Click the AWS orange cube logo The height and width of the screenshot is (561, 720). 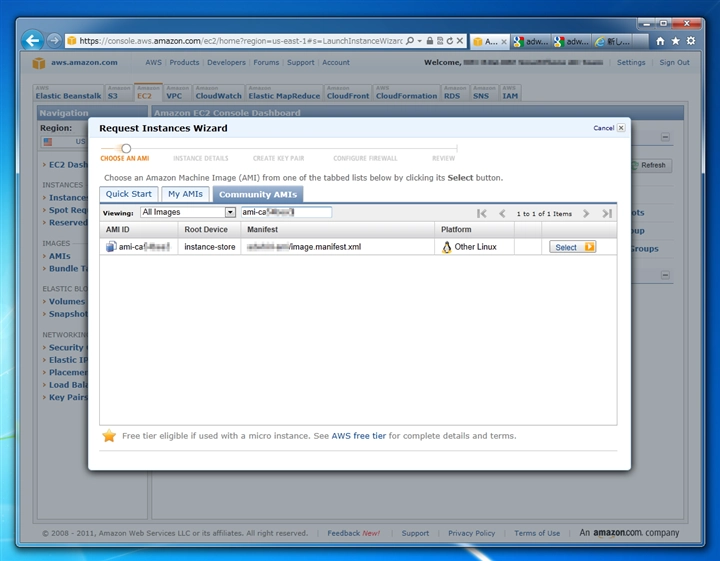[39, 63]
